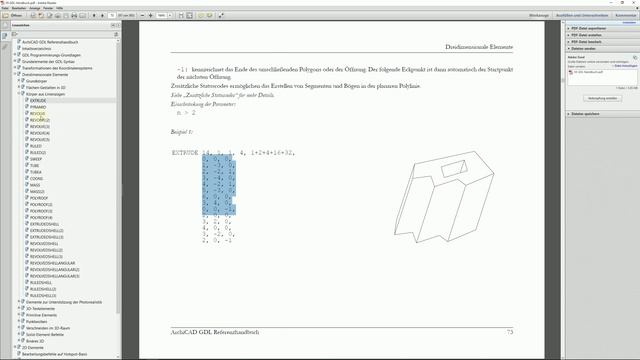Open the Fenster menu
640x360 pixels.
point(48,8)
